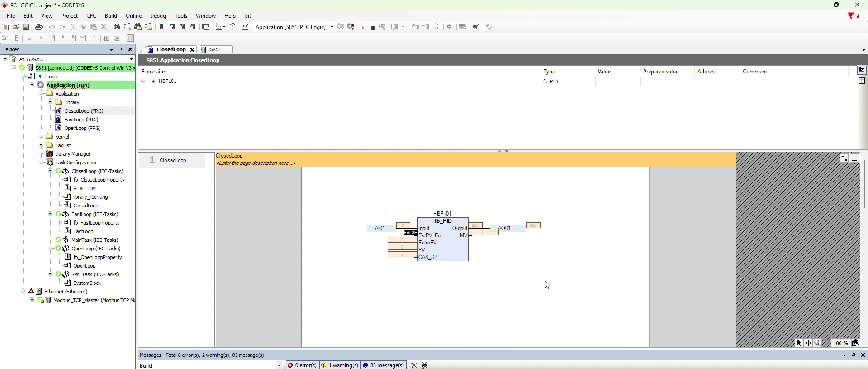Screen dimensions: 868x369
Task: Click the Undo arrow icon
Action: pos(52,27)
